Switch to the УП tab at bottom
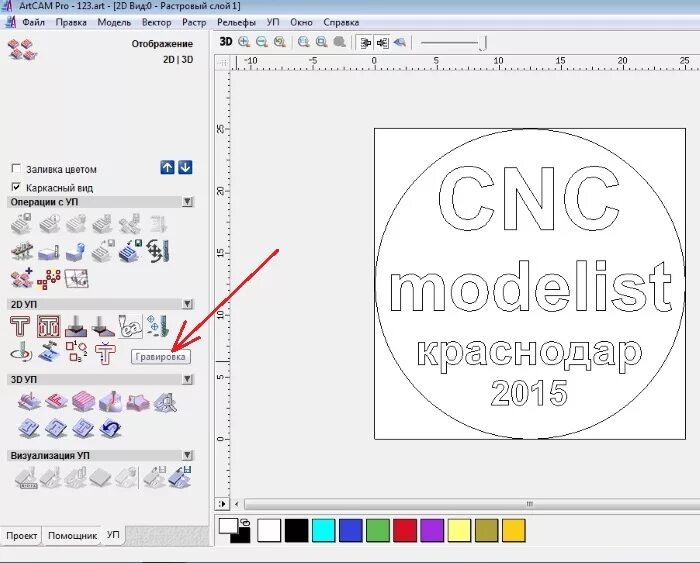700x563 pixels. tap(113, 534)
